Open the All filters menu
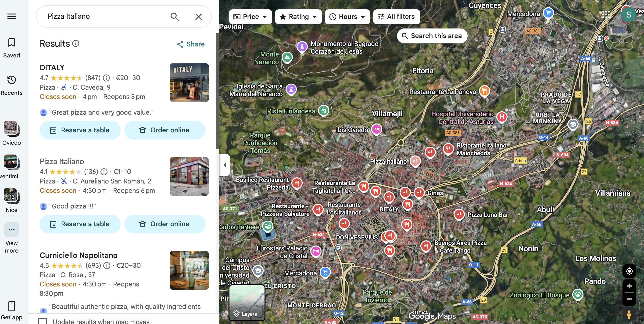The height and width of the screenshot is (324, 644). point(397,17)
